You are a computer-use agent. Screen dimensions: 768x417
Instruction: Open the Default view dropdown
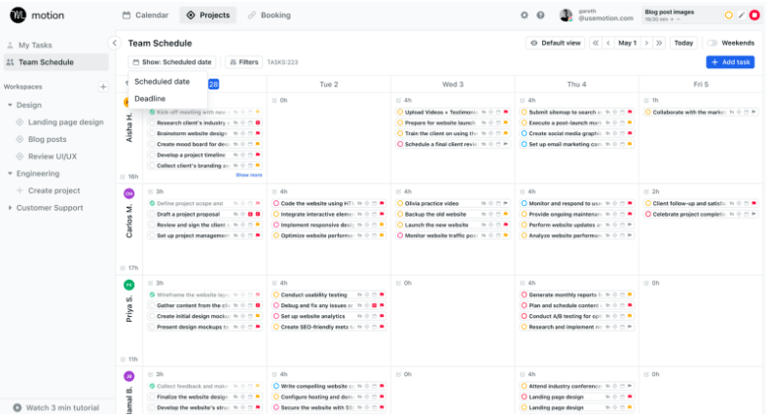(x=556, y=43)
